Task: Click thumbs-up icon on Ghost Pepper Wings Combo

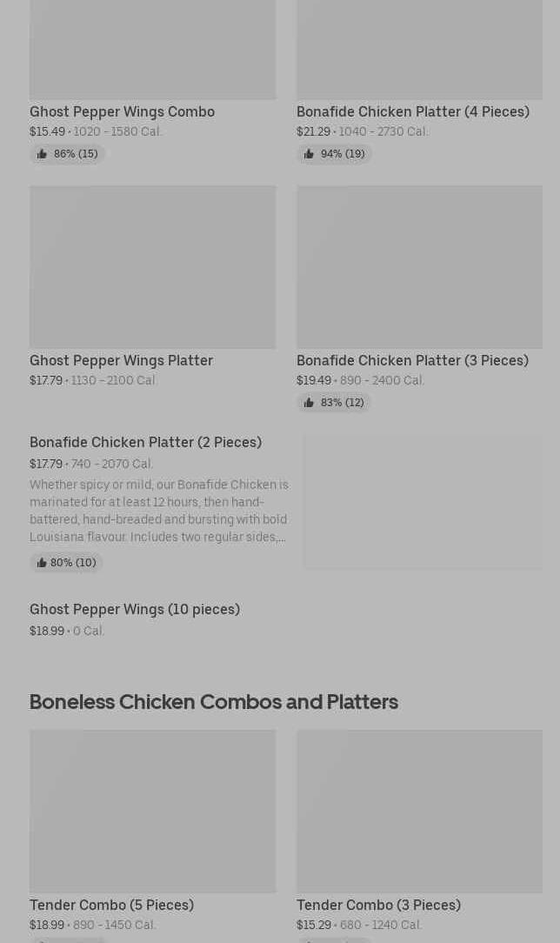Action: tap(42, 154)
